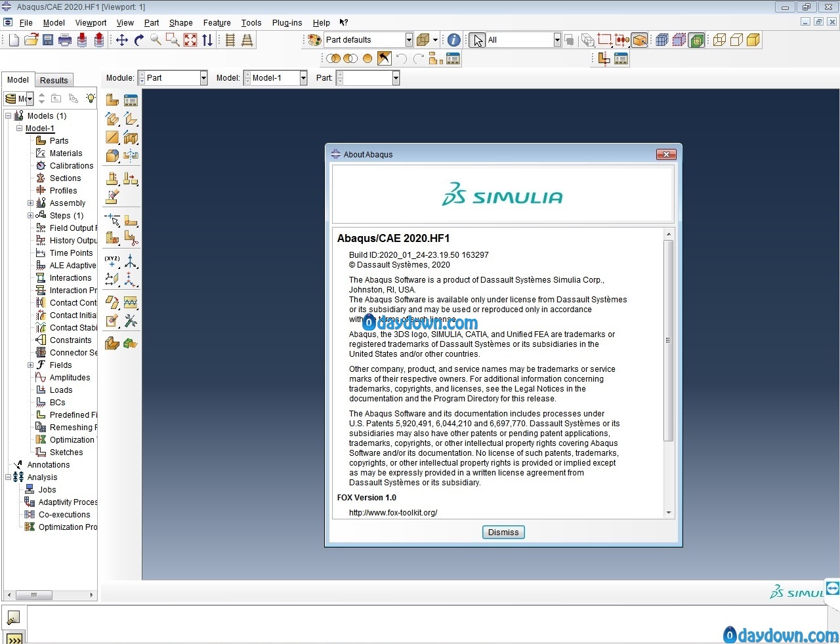
Task: Click the light bulb filter icon
Action: [91, 98]
